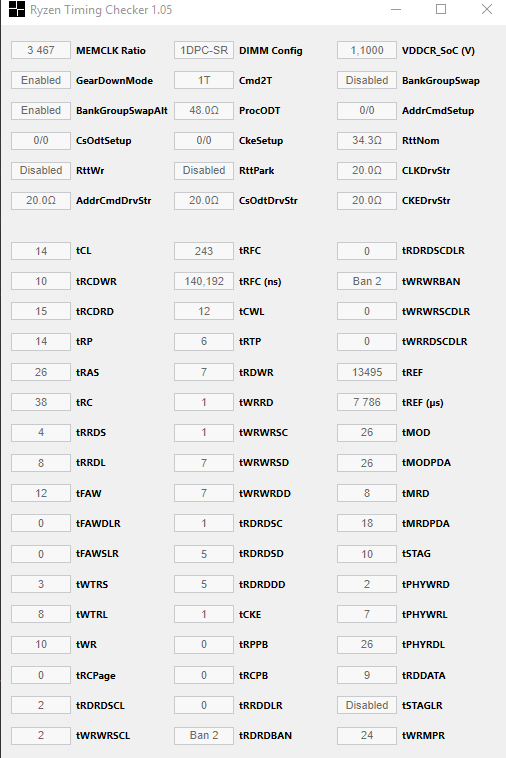Click the BankGroupSwap Disabled field

click(x=367, y=80)
